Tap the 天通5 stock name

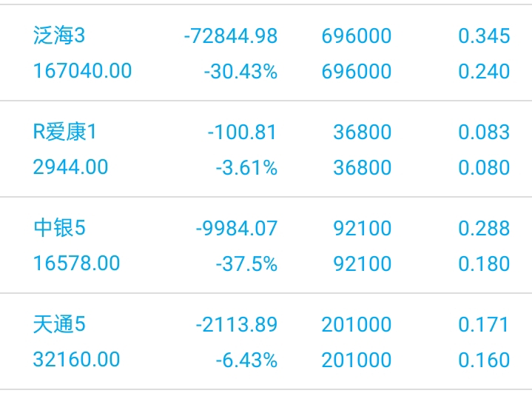tap(59, 324)
